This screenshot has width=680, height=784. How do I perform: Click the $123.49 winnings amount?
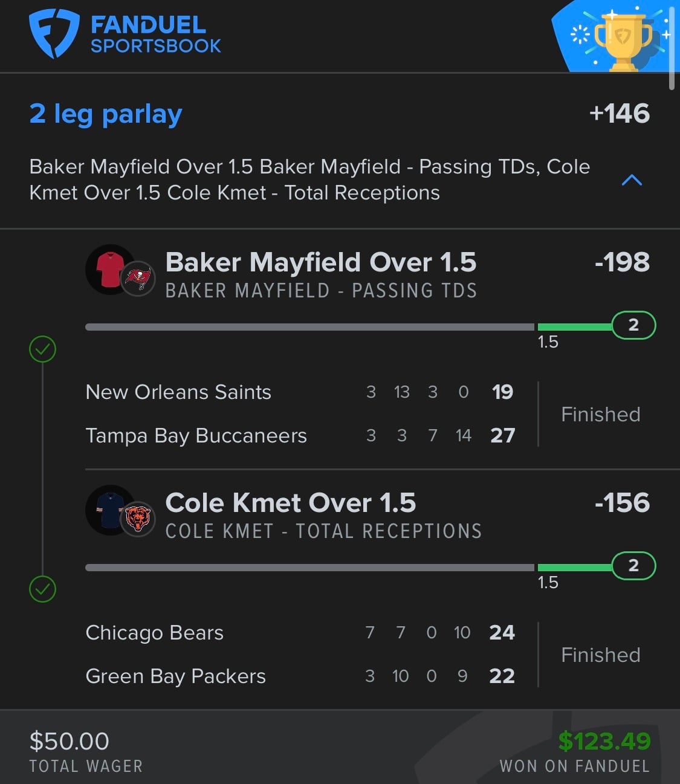pyautogui.click(x=604, y=741)
